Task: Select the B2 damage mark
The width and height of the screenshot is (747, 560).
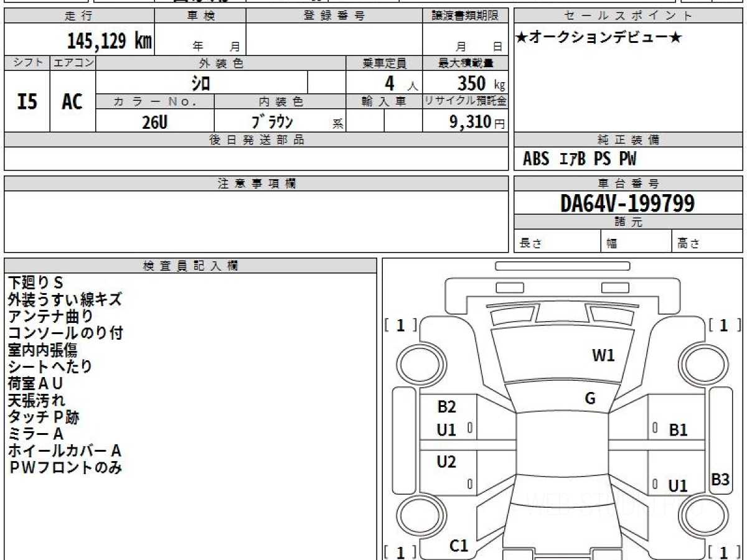Action: pos(446,408)
